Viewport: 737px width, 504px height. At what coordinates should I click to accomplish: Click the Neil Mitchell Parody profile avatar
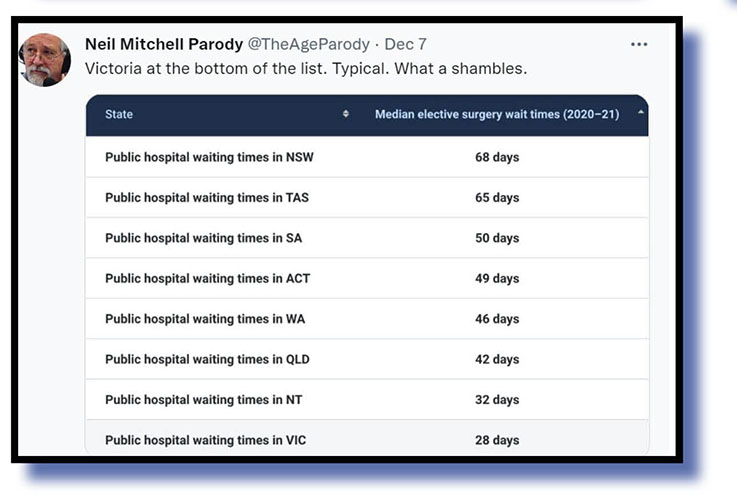tap(45, 60)
